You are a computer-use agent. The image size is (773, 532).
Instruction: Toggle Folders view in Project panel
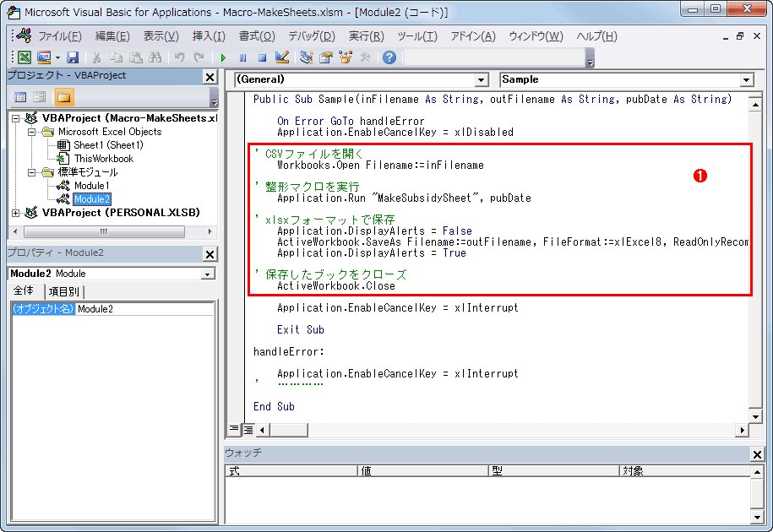63,97
